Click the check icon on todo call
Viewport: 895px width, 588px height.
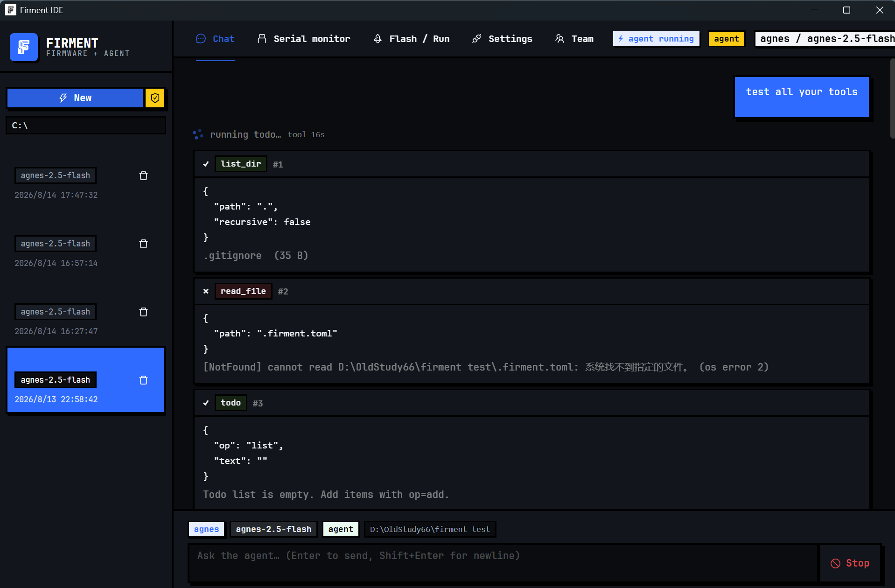tap(206, 403)
